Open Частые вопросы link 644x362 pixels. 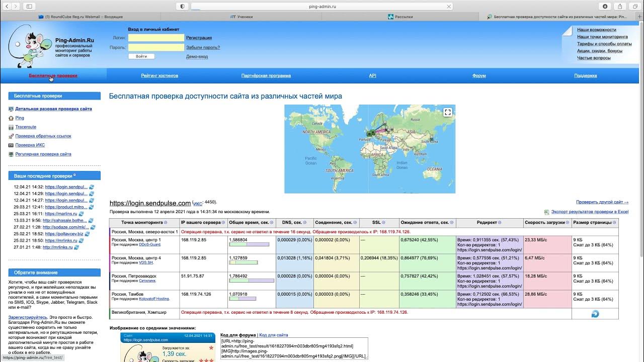click(594, 58)
